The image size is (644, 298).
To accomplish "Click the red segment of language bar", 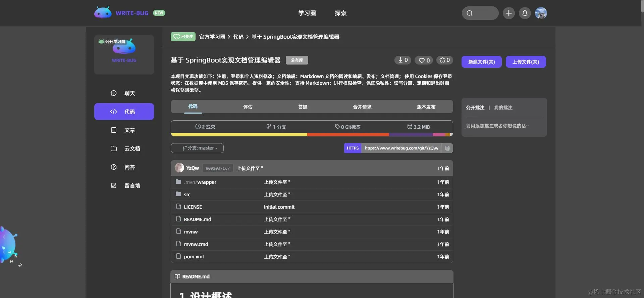I will pyautogui.click(x=348, y=135).
